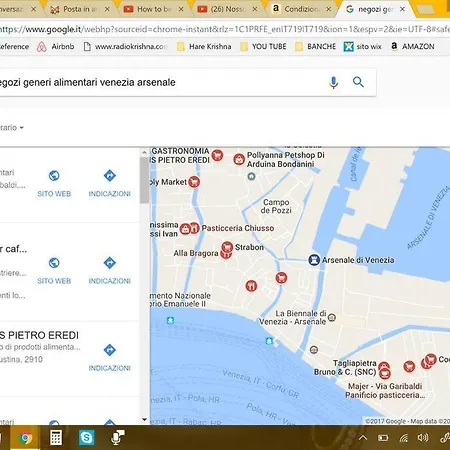
Task: Open the AMAZON bookmark
Action: click(412, 46)
